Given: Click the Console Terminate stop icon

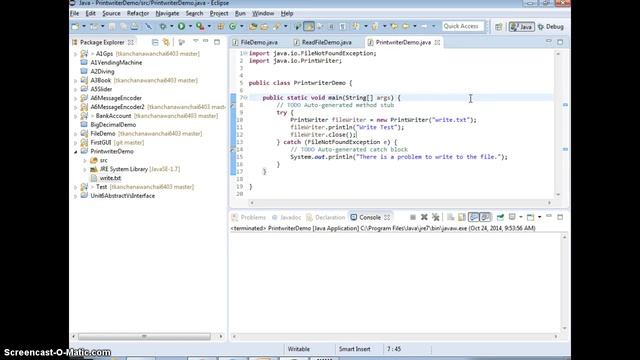Looking at the screenshot, I should tap(413, 217).
